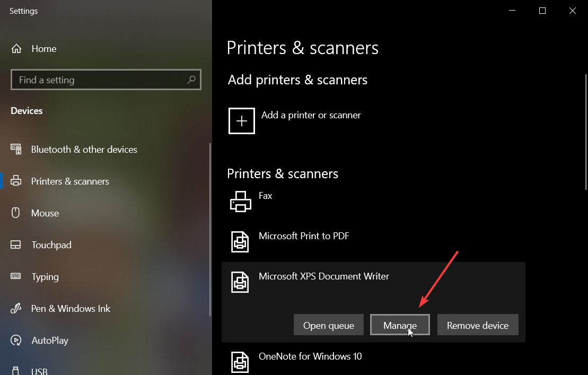
Task: Close the Settings window
Action: (x=572, y=11)
